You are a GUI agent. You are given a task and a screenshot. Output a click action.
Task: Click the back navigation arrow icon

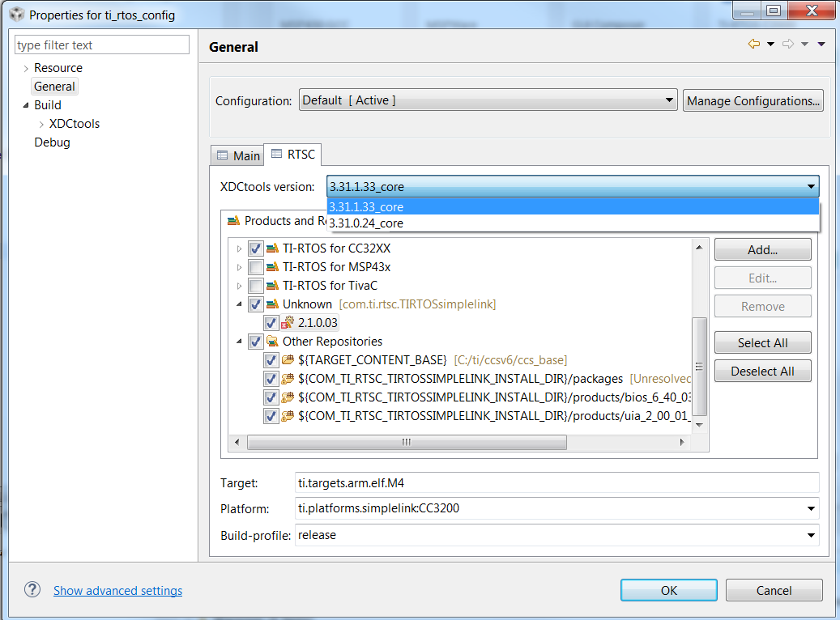coord(754,44)
